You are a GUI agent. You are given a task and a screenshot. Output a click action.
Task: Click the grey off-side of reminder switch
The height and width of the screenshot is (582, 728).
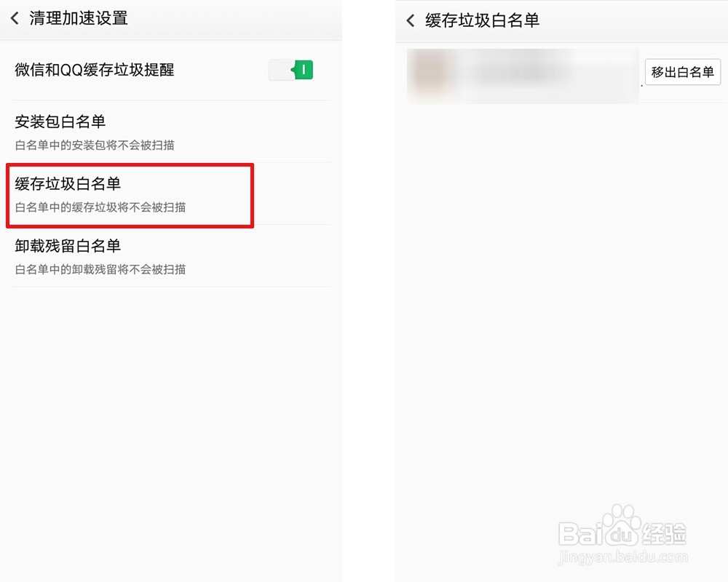coord(280,70)
